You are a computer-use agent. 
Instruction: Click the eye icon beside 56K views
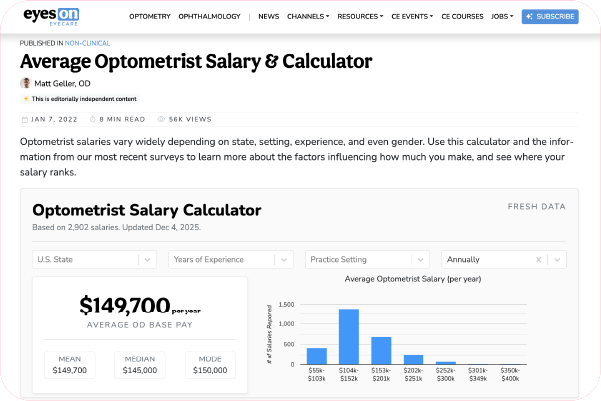161,119
